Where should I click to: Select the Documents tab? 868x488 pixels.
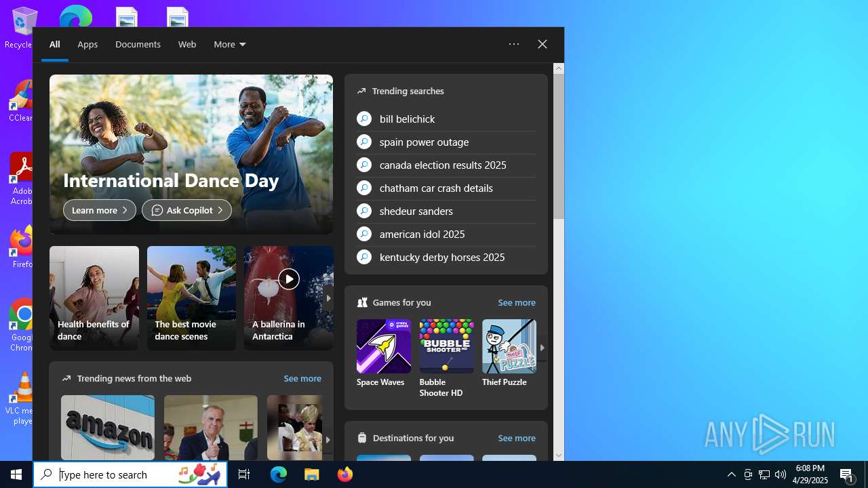click(x=138, y=45)
